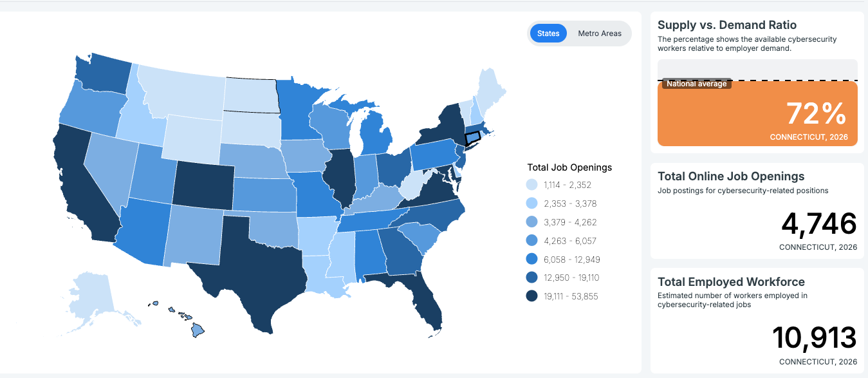The image size is (868, 378).
Task: Select Illinois on the map
Action: click(338, 177)
